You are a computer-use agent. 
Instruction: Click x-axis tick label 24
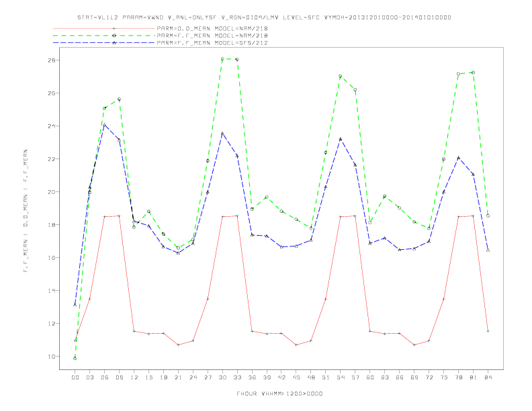[193, 377]
